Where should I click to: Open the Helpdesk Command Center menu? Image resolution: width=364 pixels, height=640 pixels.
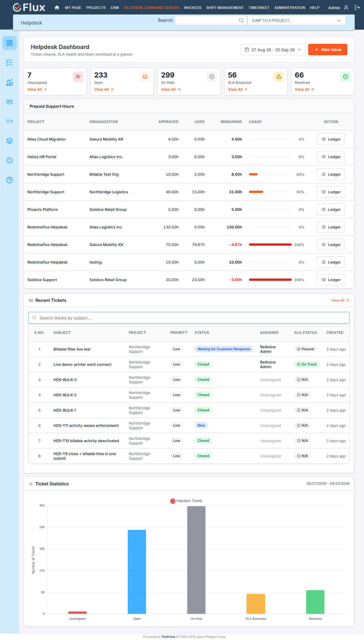151,7
